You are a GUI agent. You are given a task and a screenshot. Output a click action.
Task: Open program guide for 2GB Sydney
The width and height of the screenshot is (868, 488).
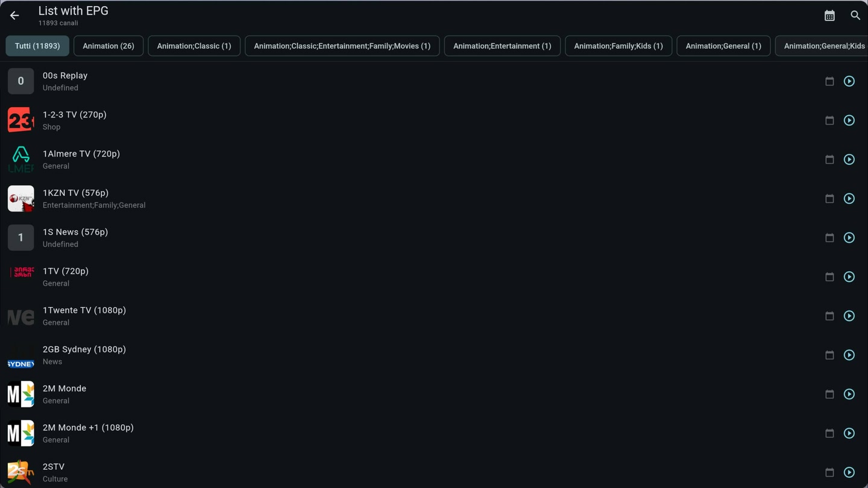click(829, 355)
